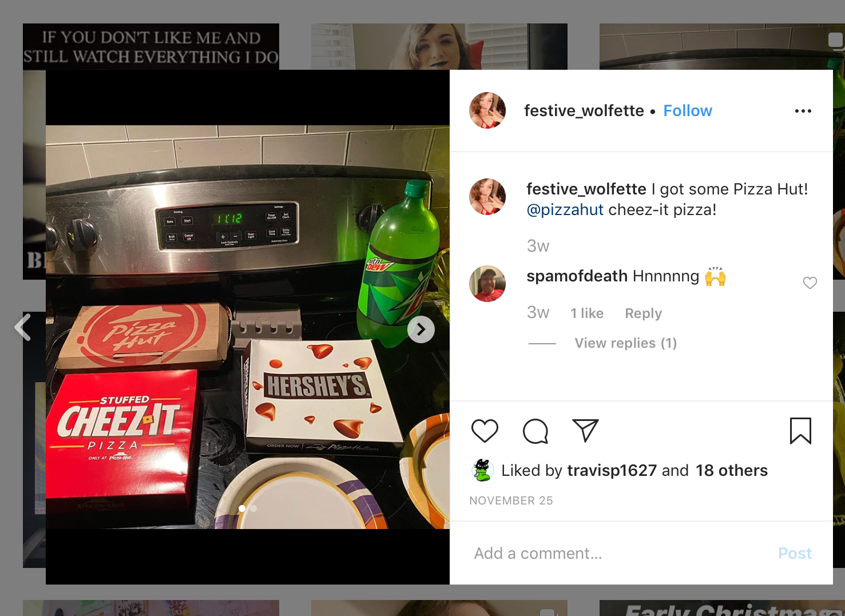Like the spamofdeath comment with the small heart
This screenshot has width=845, height=616.
(810, 283)
